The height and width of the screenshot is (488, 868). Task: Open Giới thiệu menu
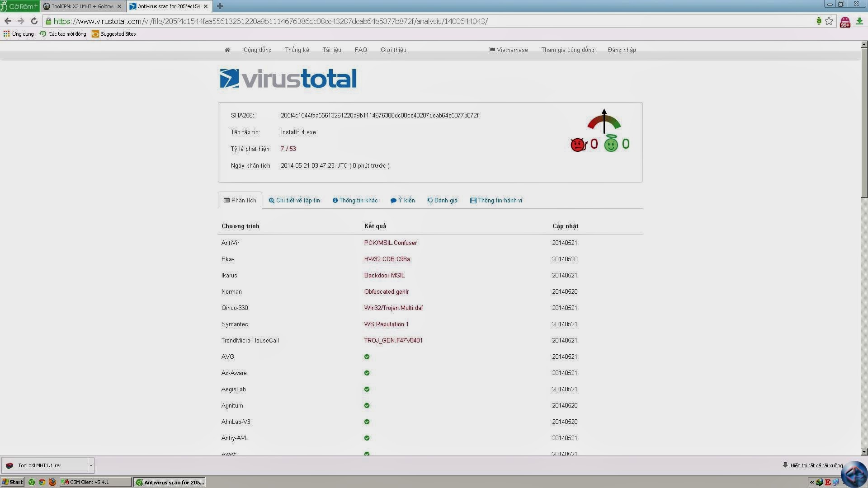click(393, 50)
